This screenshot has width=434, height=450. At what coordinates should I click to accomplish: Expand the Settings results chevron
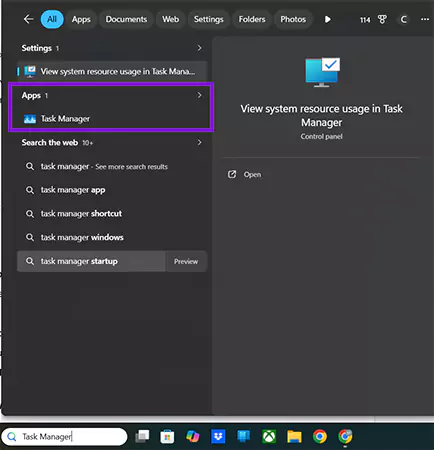[199, 48]
